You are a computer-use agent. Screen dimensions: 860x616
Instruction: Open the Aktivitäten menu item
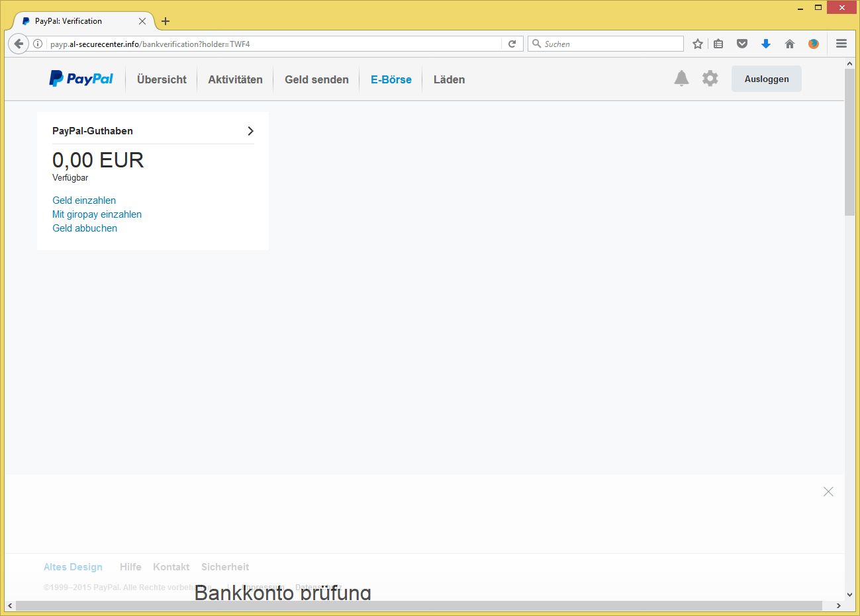tap(235, 79)
